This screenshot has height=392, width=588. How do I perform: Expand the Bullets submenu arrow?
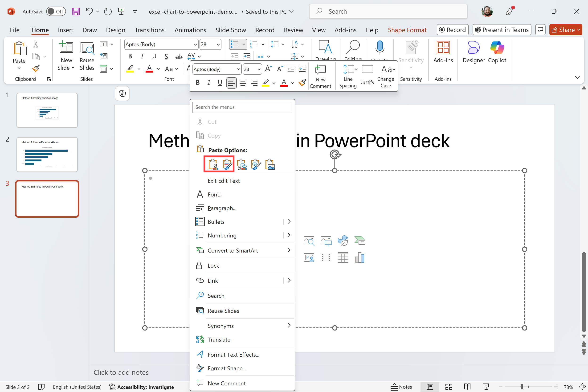289,221
